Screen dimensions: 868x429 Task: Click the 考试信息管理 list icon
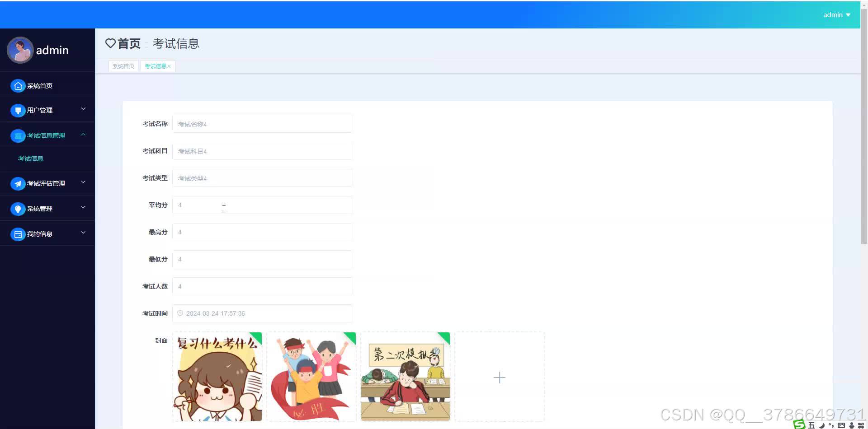tap(18, 135)
